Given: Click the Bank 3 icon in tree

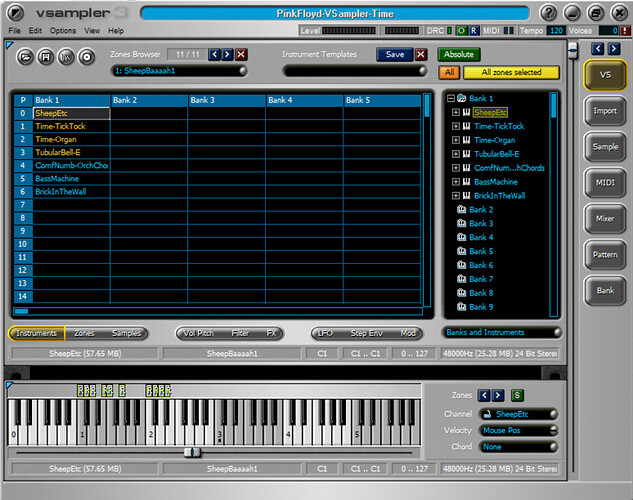Looking at the screenshot, I should point(461,224).
